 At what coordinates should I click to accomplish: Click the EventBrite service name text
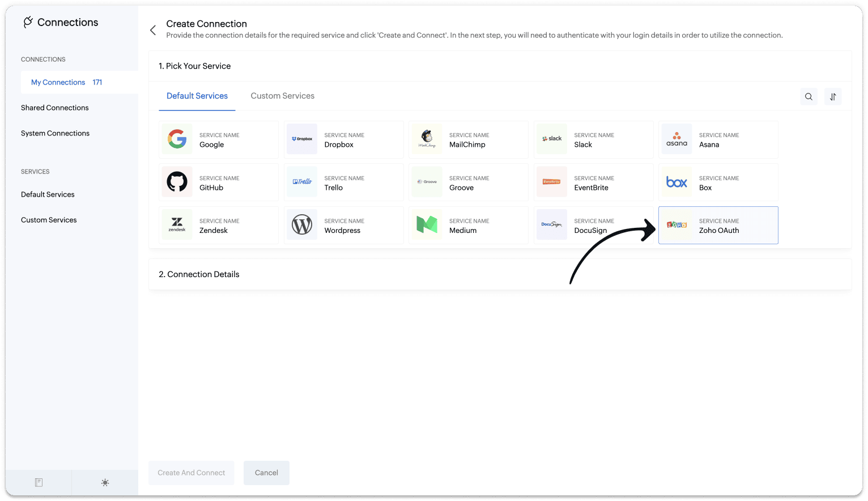click(x=591, y=188)
